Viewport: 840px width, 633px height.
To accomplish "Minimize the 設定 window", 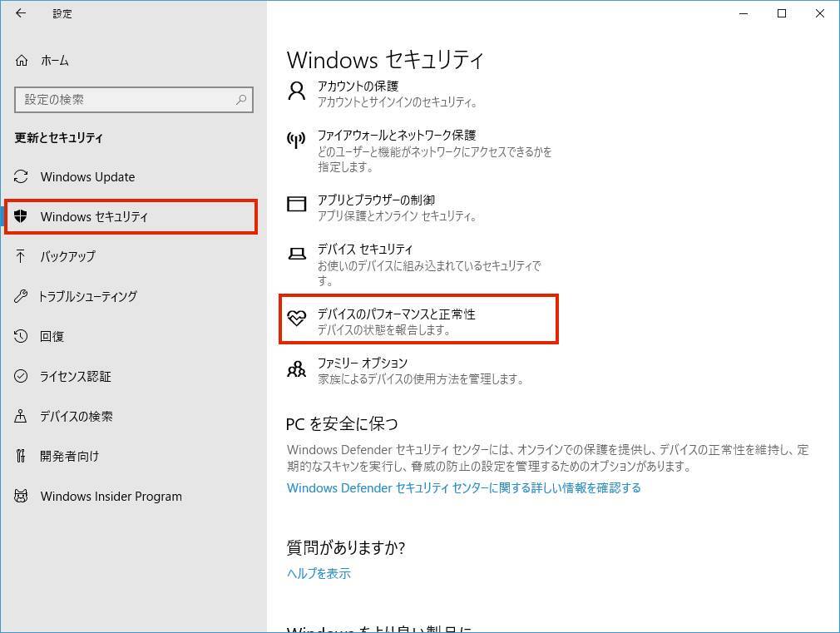I will coord(744,13).
